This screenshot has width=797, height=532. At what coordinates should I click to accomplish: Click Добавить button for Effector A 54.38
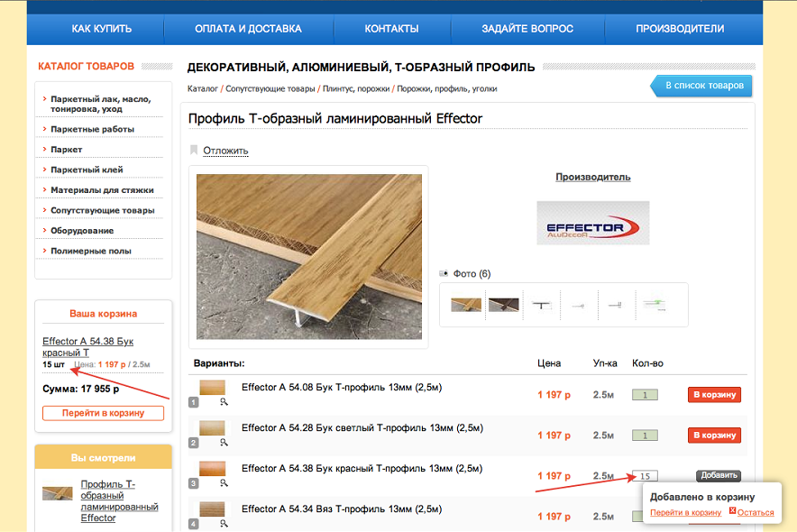coord(719,475)
